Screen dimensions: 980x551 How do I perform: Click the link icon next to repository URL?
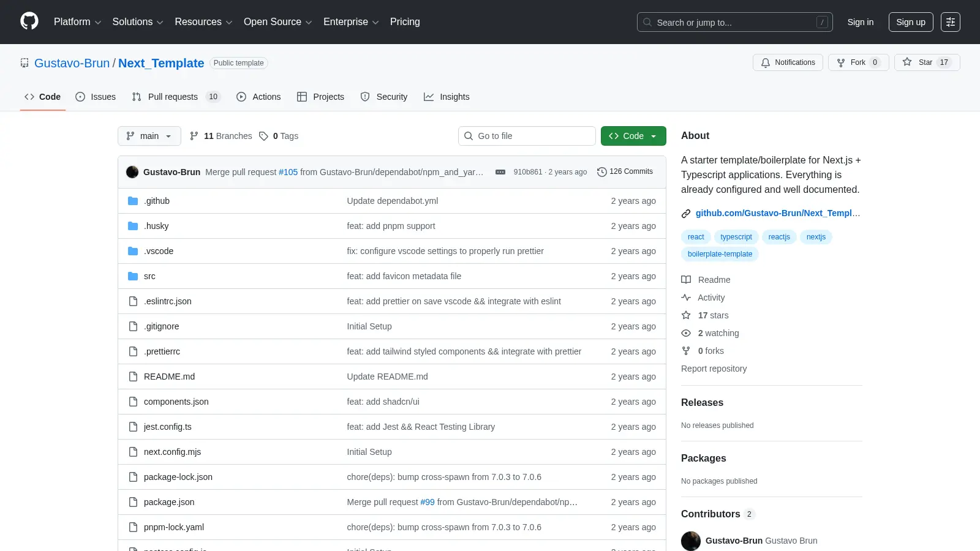(x=686, y=214)
